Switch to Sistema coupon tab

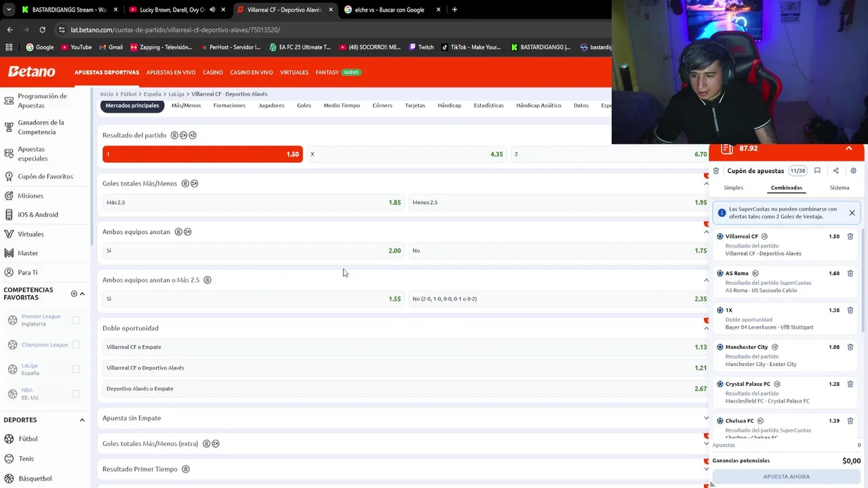point(839,188)
